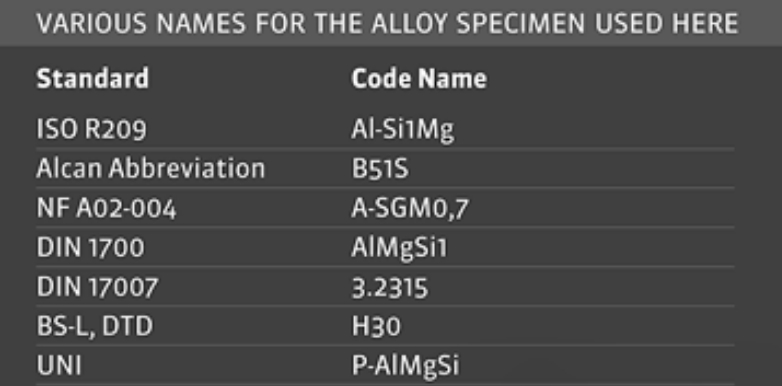Click the 'Code Name' column header
Viewport: 782px width, 386px height.
pyautogui.click(x=419, y=78)
